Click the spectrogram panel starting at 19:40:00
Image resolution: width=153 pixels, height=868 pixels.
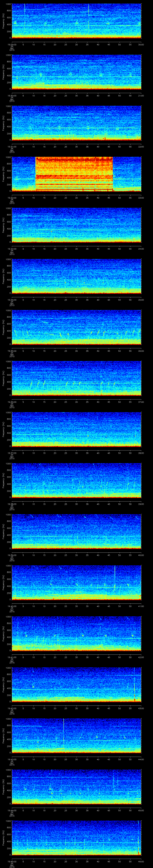76,583
